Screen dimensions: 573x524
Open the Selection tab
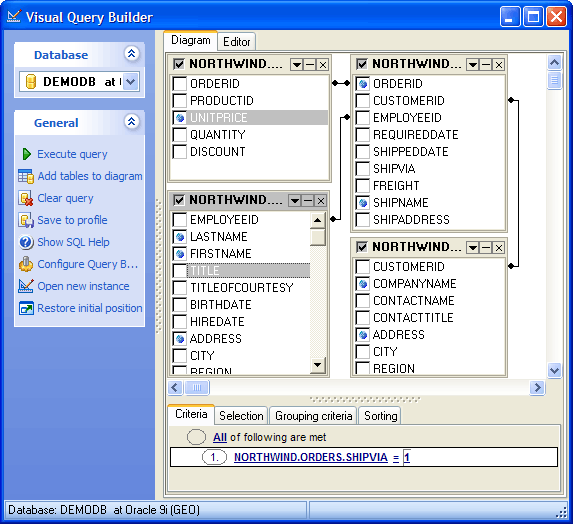pyautogui.click(x=241, y=416)
